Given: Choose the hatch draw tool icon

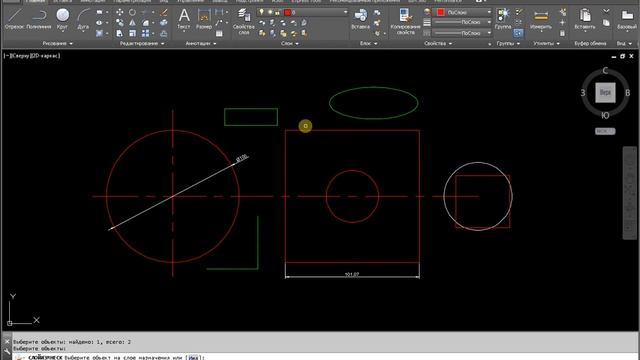Looking at the screenshot, I should point(100,33).
